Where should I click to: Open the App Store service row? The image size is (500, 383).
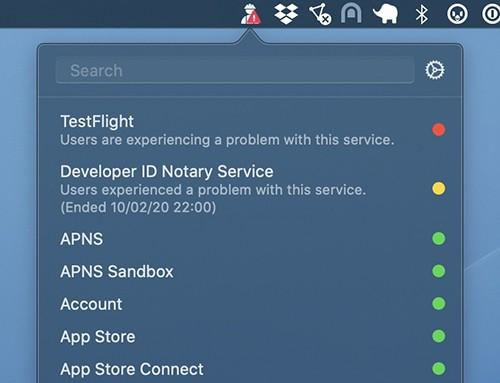[x=250, y=336]
